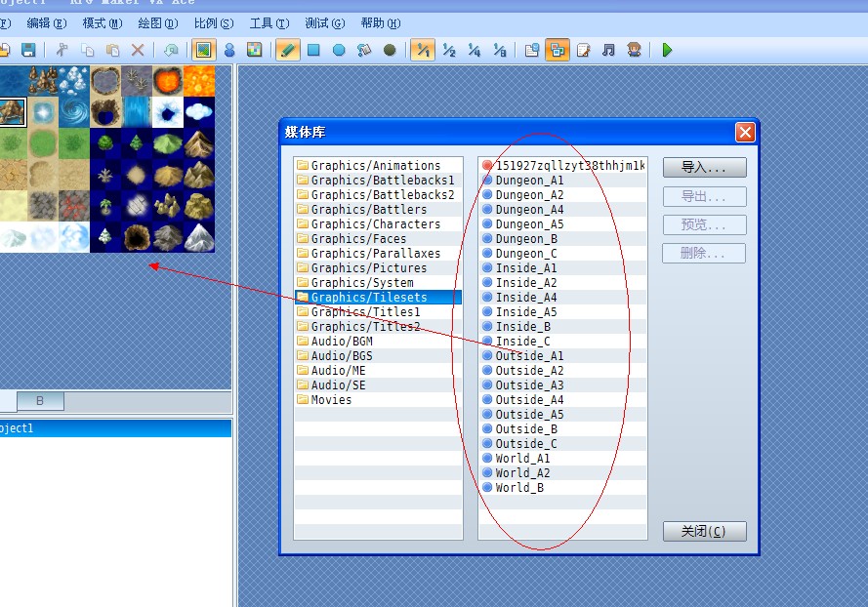Select the Graphics/Tilesets folder
868x607 pixels.
[378, 297]
